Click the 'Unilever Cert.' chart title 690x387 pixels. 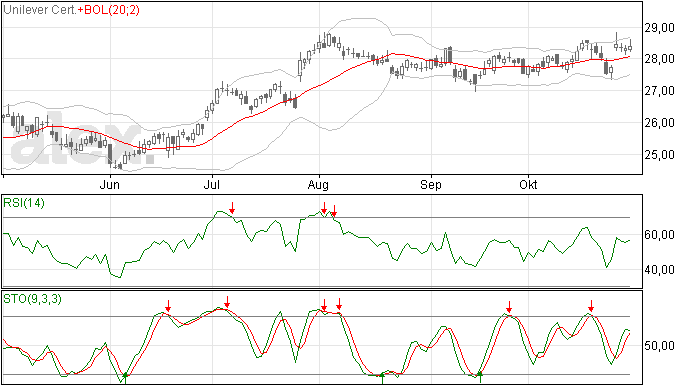click(x=40, y=10)
